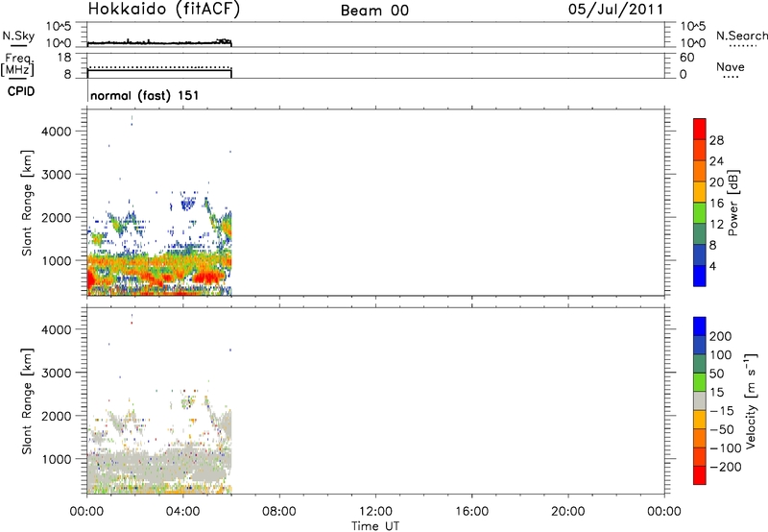
Task: Click the 'Velocity [m s-1]' colorbar label
Action: tap(751, 400)
